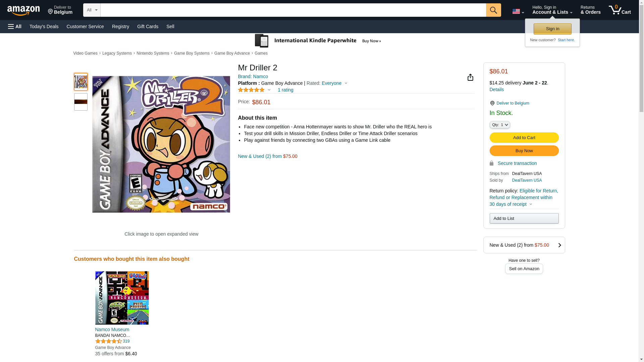Click the star rating icons

pos(251,90)
